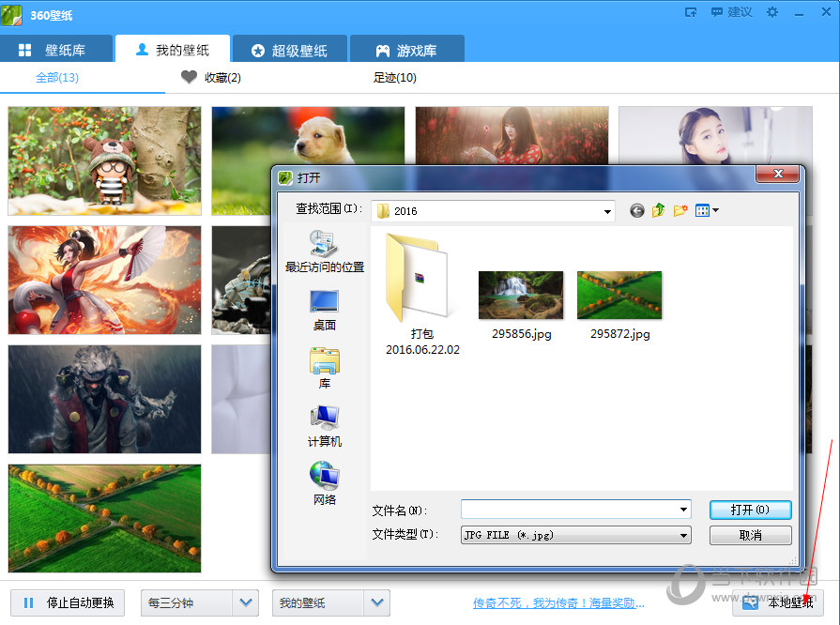Image resolution: width=840 pixels, height=625 pixels.
Task: Open the 文件类型 file type dropdown
Action: pos(683,535)
